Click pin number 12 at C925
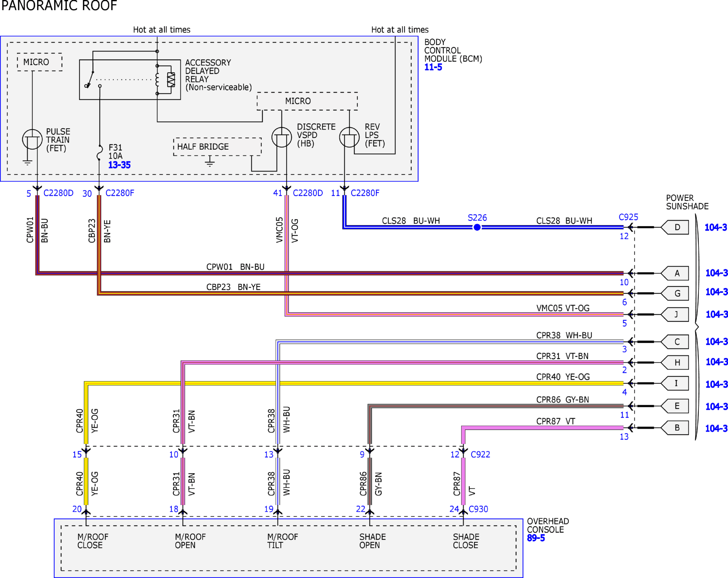 (x=624, y=237)
